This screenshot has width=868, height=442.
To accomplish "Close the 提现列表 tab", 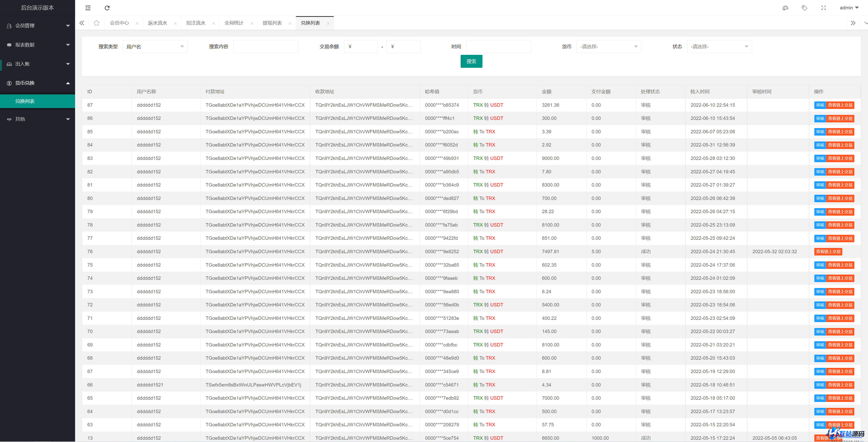I will click(290, 23).
